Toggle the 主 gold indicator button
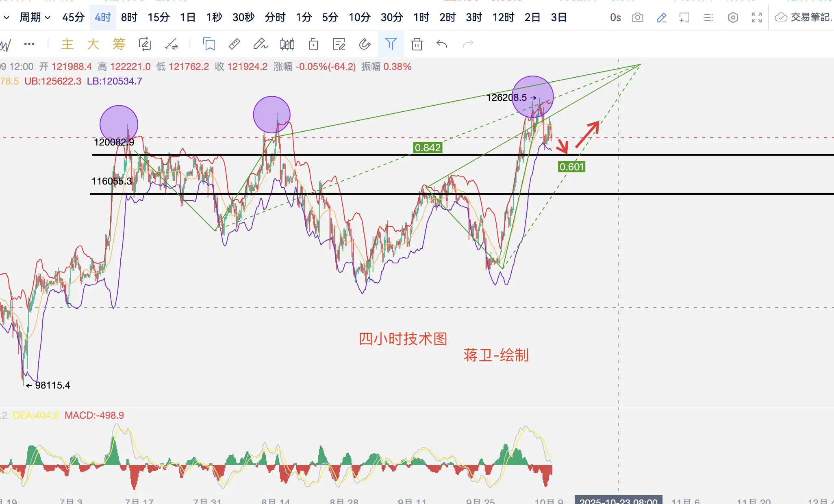834x504 pixels. point(67,44)
